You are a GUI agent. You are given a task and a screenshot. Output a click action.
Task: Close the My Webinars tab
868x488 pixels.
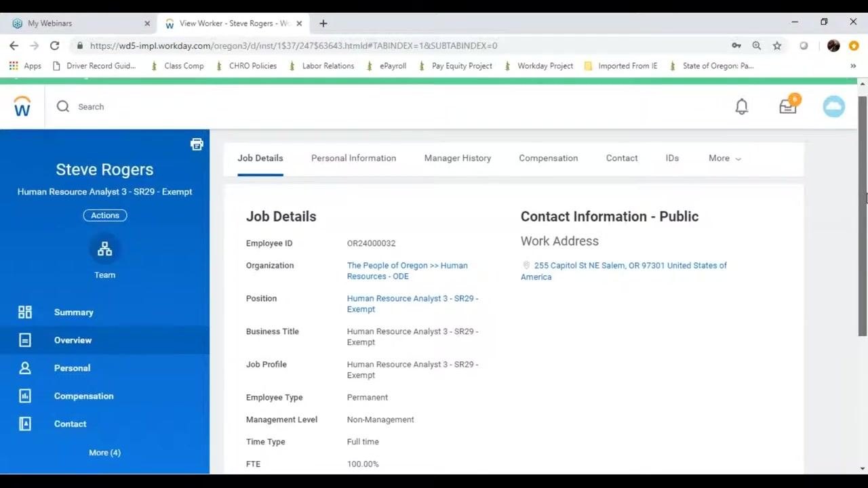pos(147,23)
